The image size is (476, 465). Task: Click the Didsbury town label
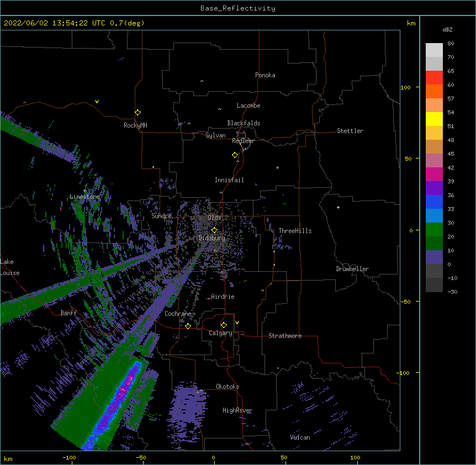212,238
